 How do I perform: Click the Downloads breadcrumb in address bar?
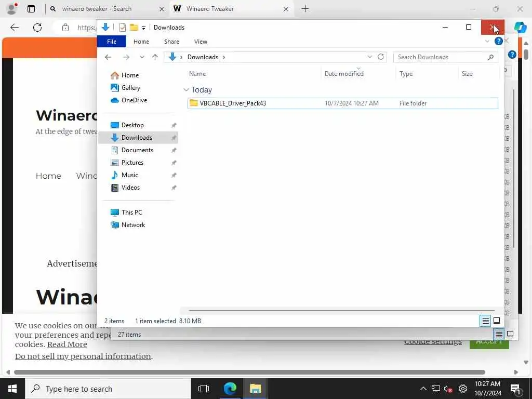[x=203, y=57]
